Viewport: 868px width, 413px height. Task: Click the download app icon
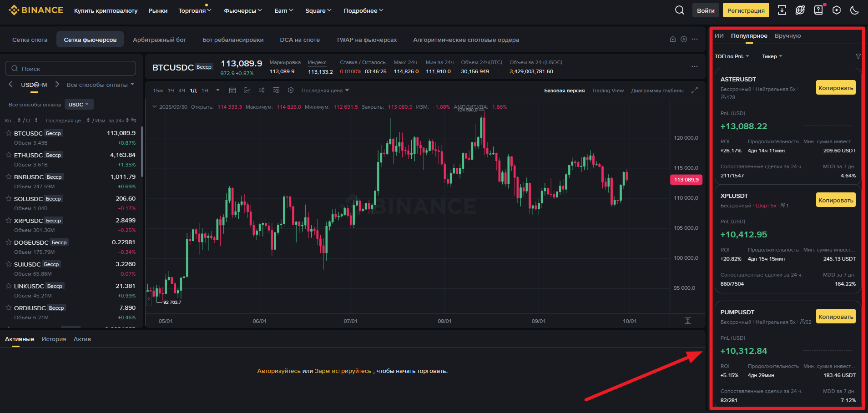pos(782,10)
